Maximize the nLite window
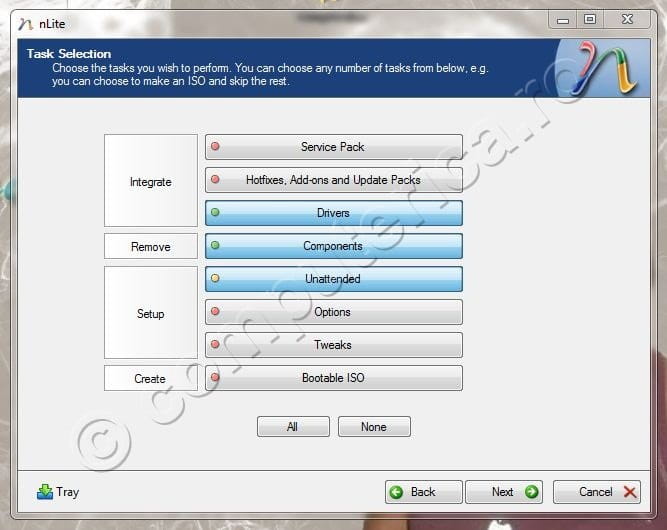 pos(590,20)
